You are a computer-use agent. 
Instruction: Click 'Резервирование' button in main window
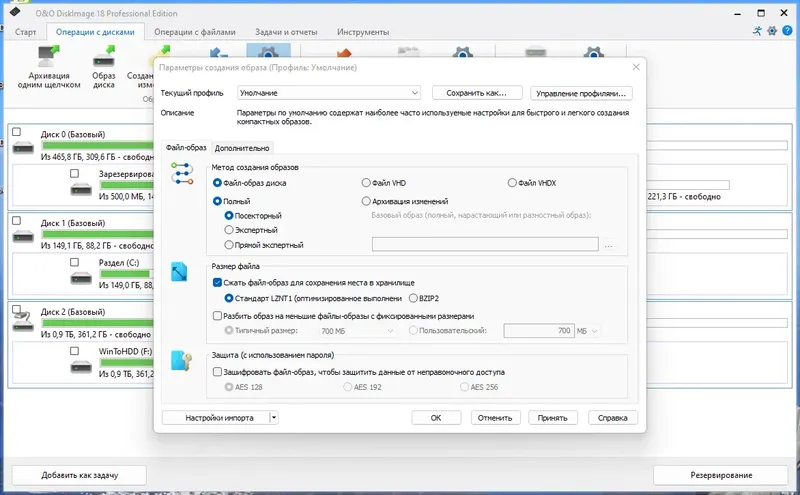click(x=721, y=475)
